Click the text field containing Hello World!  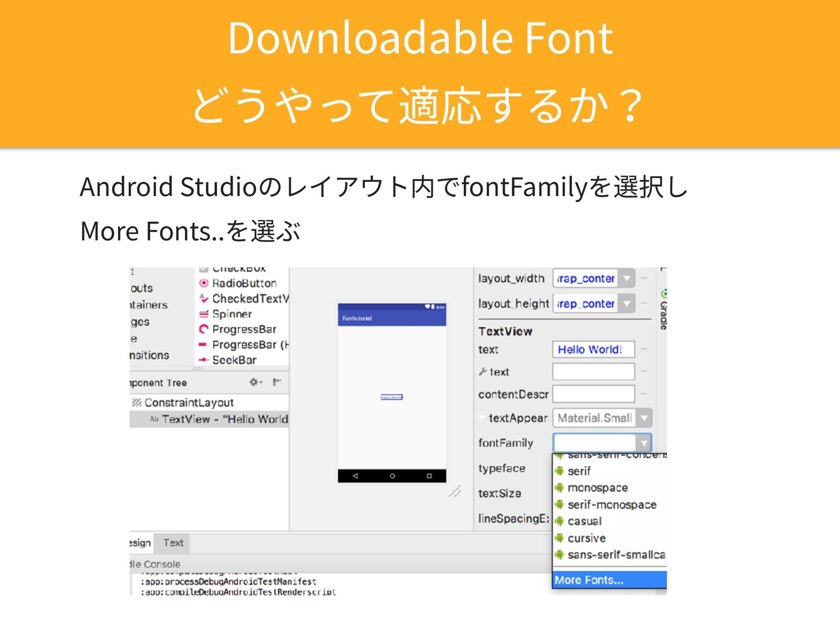point(593,350)
